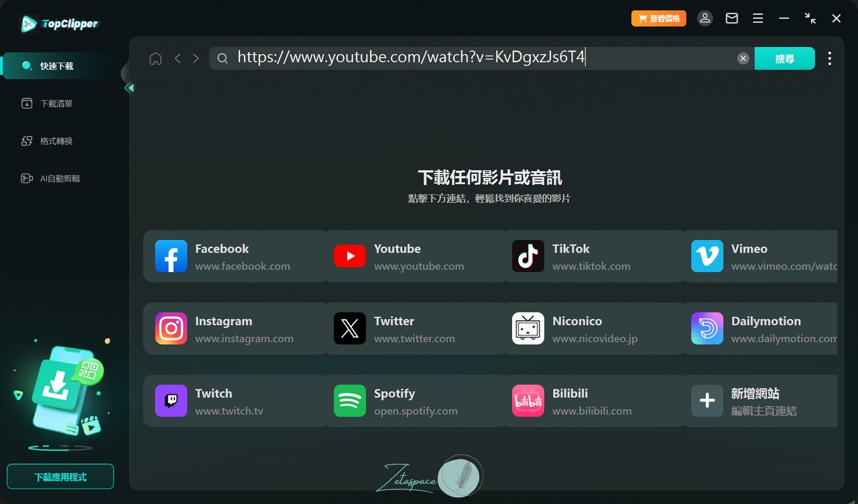Open the Youtube site icon

[x=350, y=256]
